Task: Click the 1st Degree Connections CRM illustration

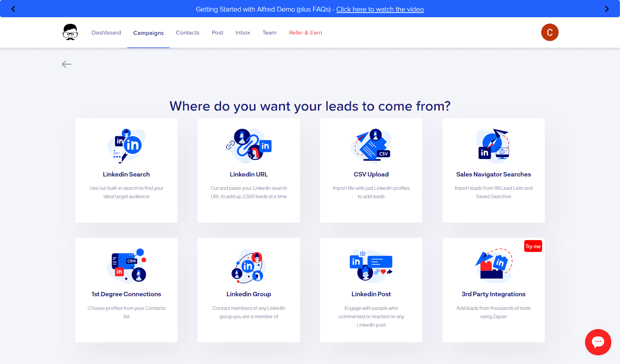Action: [126, 266]
